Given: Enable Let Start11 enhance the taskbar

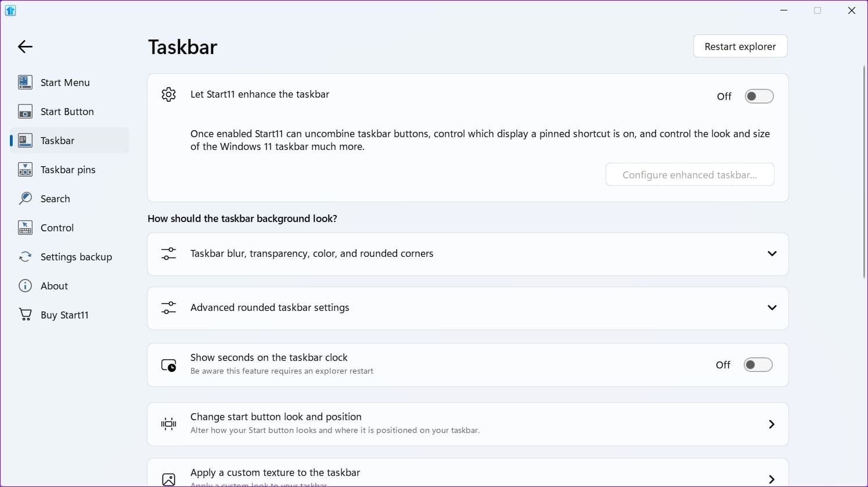Looking at the screenshot, I should point(759,96).
